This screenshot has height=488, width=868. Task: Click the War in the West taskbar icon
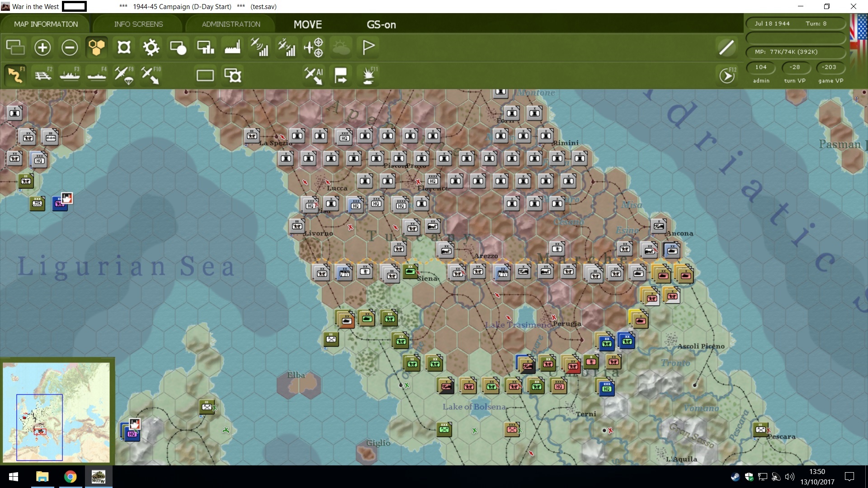point(98,477)
